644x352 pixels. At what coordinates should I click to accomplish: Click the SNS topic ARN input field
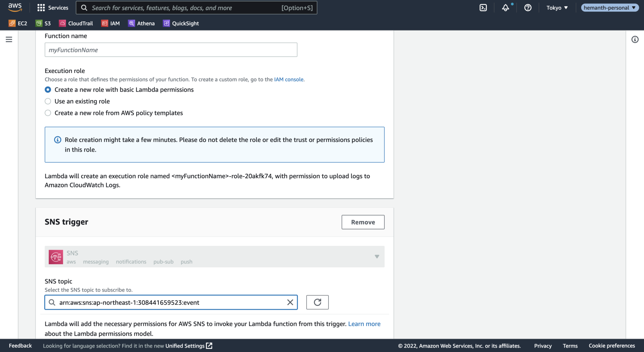[171, 302]
